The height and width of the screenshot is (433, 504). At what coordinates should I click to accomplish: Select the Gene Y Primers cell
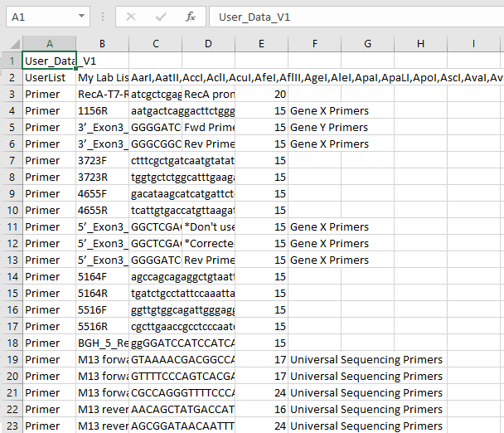tap(329, 127)
